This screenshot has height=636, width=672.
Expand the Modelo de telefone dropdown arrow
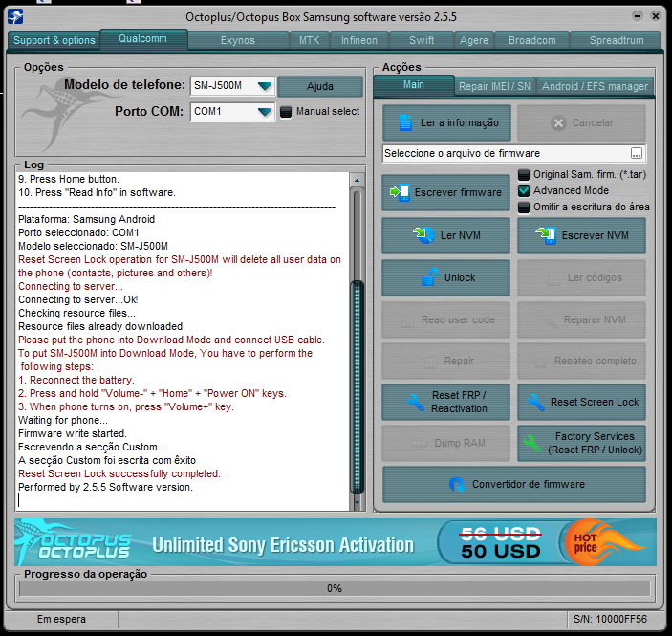click(265, 86)
